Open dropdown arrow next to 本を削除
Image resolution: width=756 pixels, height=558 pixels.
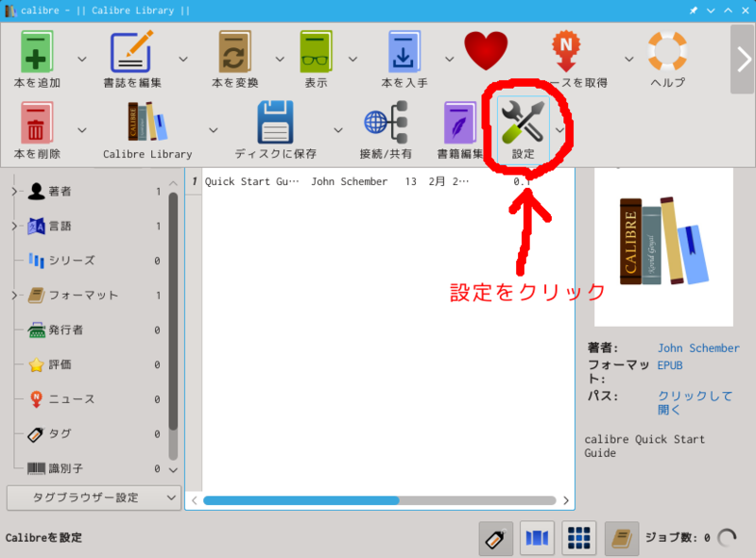pyautogui.click(x=82, y=130)
